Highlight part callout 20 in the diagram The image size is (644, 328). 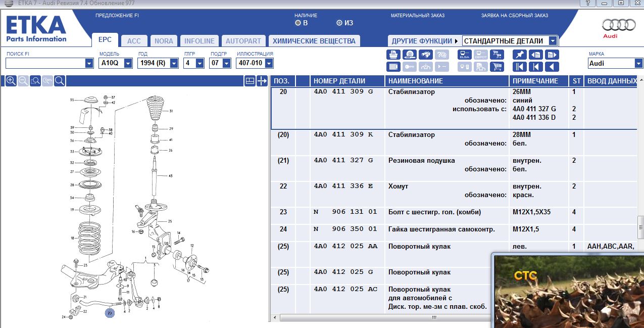click(x=110, y=313)
